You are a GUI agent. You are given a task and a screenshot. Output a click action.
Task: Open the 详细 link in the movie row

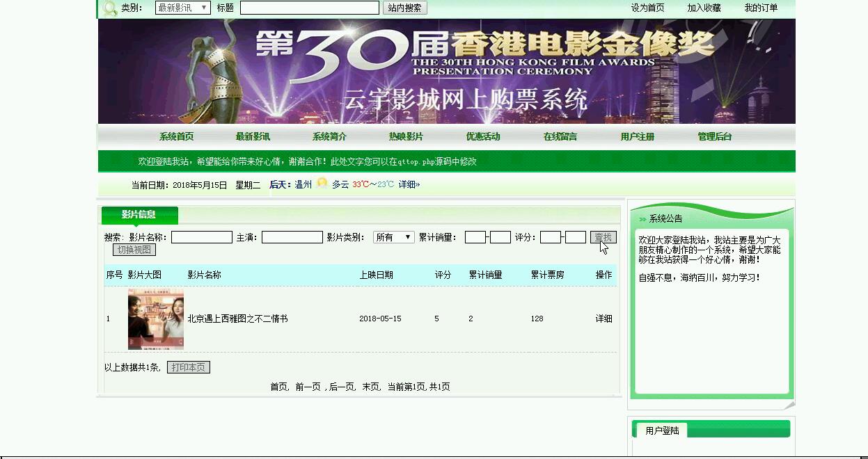(603, 319)
